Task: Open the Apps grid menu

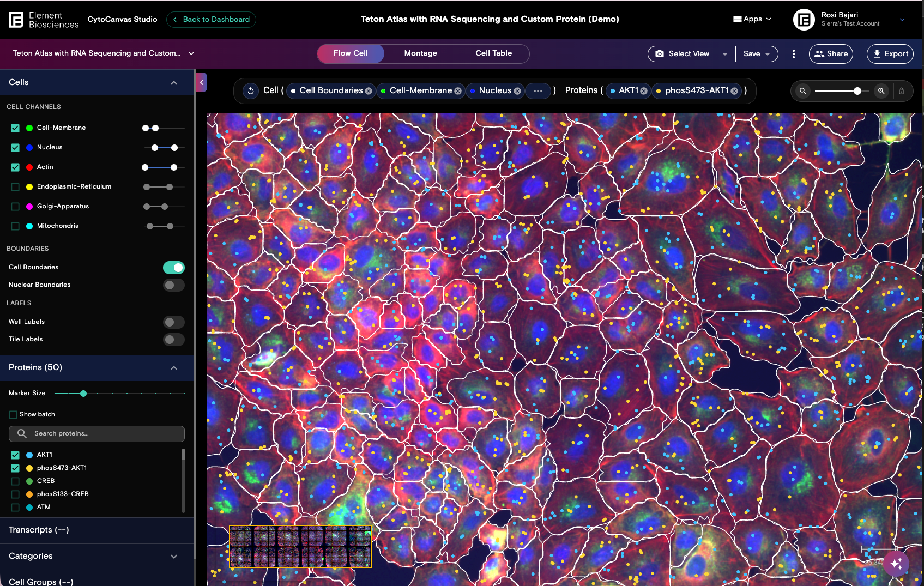Action: [x=752, y=19]
